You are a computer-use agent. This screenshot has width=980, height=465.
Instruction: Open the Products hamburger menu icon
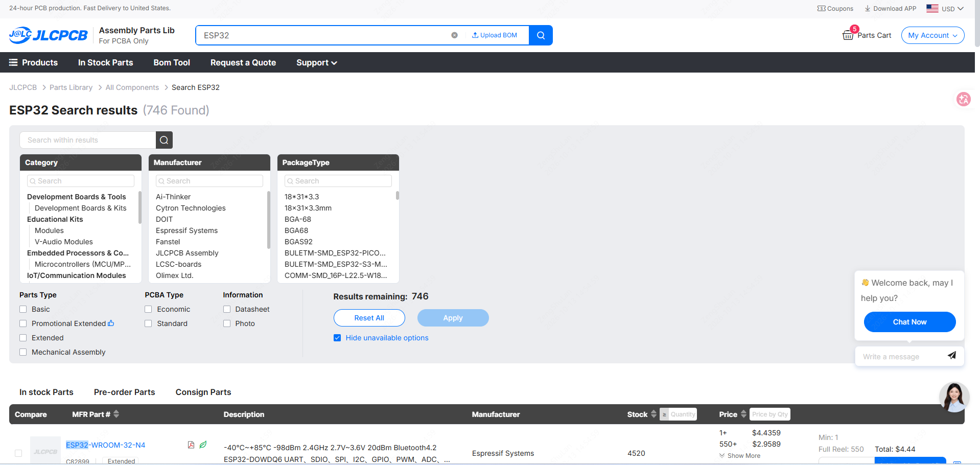click(13, 62)
